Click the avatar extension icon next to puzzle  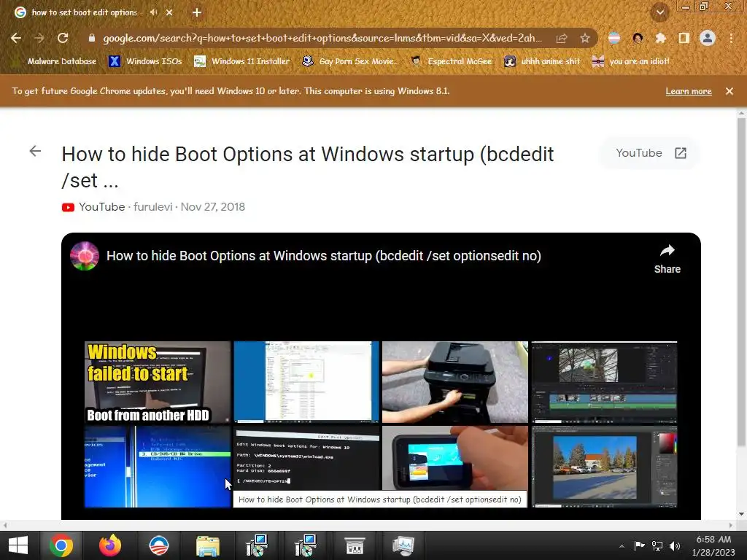(638, 38)
